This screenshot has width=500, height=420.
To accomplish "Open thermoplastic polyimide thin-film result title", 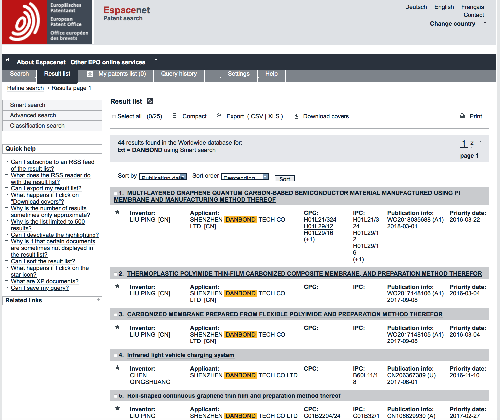I will pos(304,274).
